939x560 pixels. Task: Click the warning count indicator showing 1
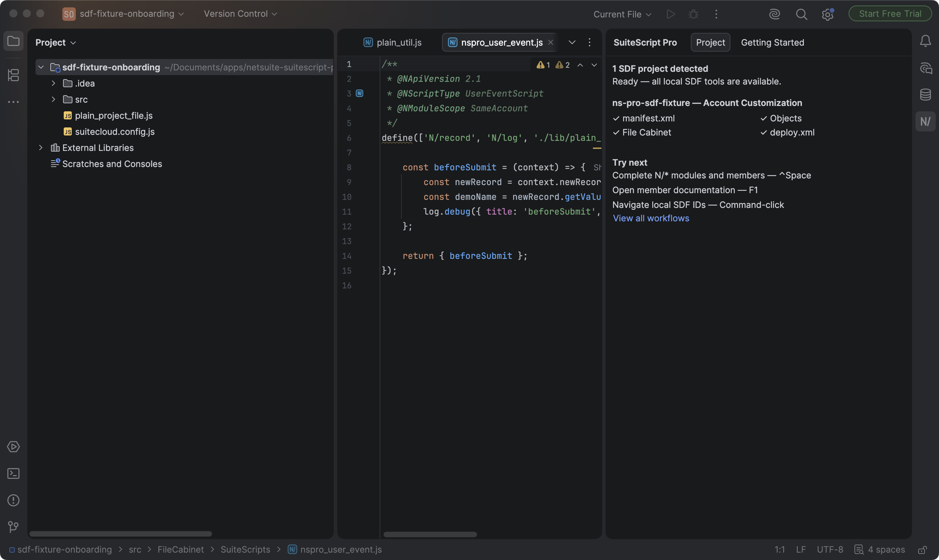pyautogui.click(x=544, y=65)
